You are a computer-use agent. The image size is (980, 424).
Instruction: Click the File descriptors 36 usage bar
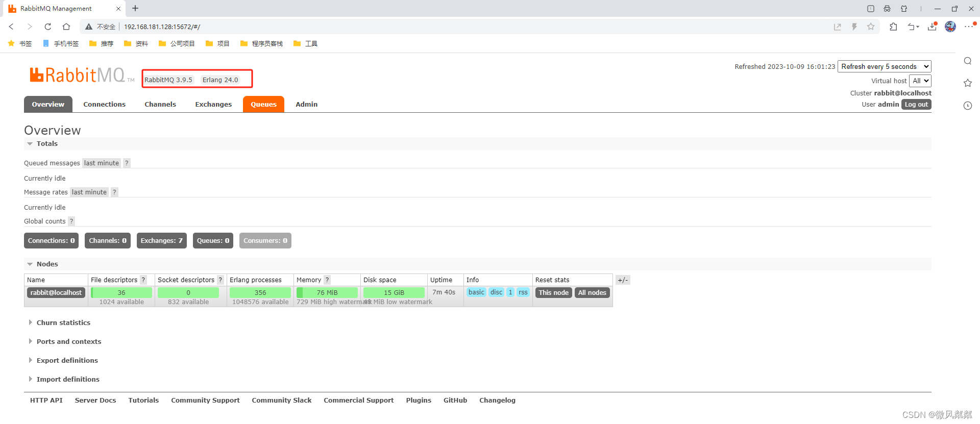pos(121,293)
